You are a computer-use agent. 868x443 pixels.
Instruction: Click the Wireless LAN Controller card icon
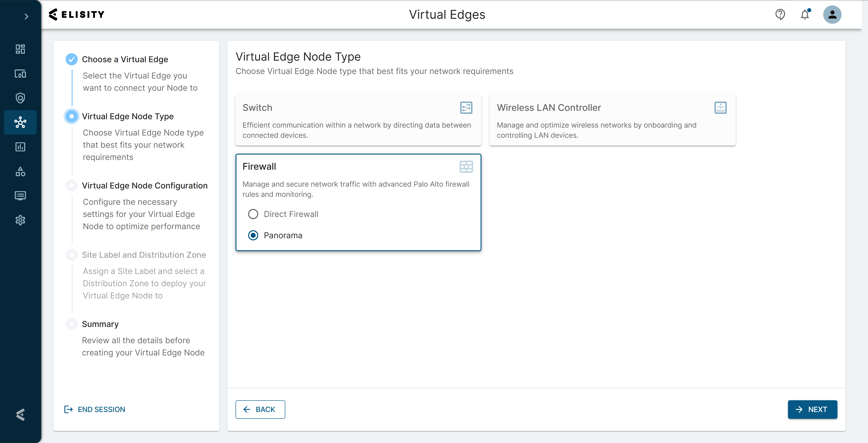coord(720,108)
